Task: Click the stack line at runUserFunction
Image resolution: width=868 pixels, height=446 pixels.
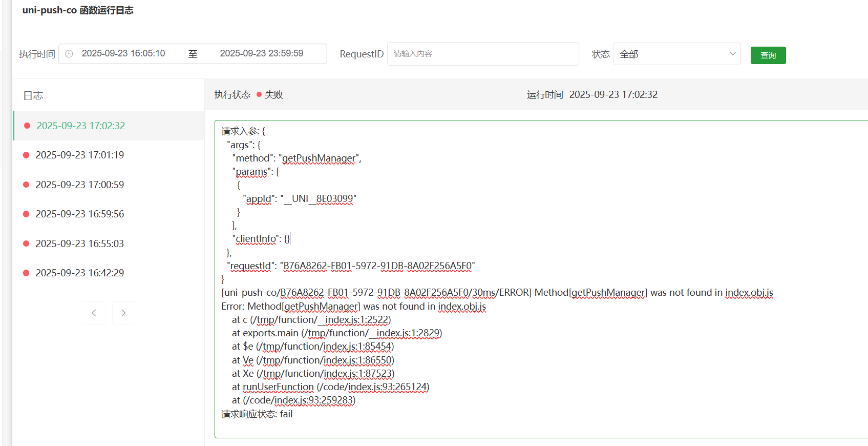Action: pos(330,387)
